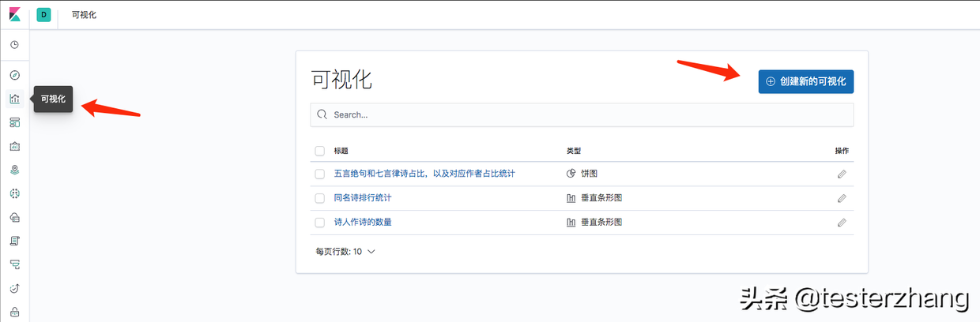Edit the 五言绝句和七言律诗占比 visualization via pencil icon
This screenshot has height=322, width=980.
pos(842,174)
